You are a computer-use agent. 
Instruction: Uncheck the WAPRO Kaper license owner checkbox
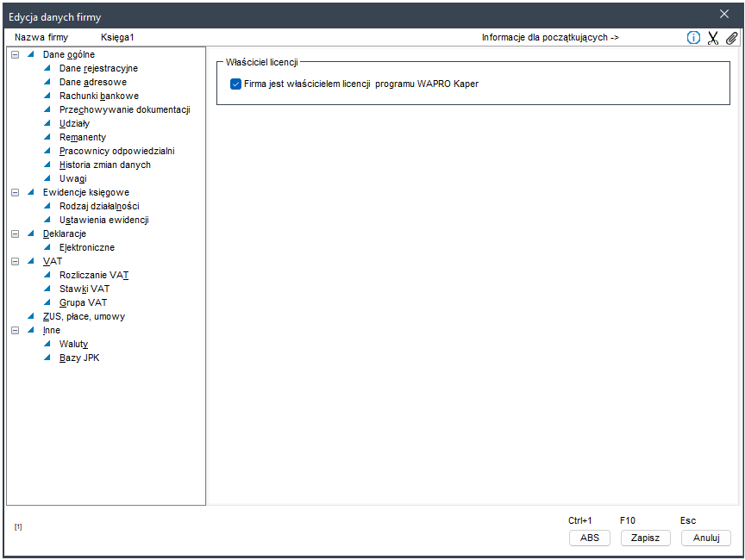click(x=235, y=84)
